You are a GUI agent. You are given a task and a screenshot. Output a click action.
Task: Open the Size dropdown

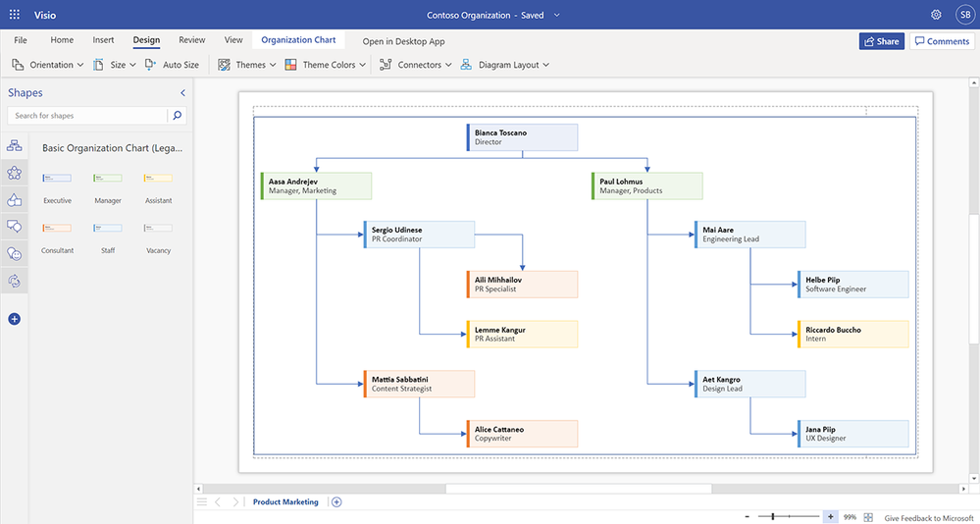pos(116,65)
